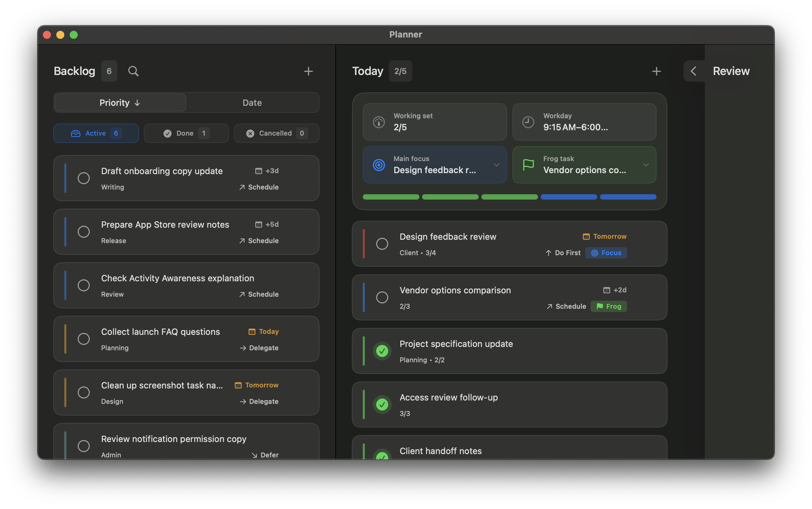Schedule Prepare App Store review notes
This screenshot has width=812, height=509.
point(259,241)
